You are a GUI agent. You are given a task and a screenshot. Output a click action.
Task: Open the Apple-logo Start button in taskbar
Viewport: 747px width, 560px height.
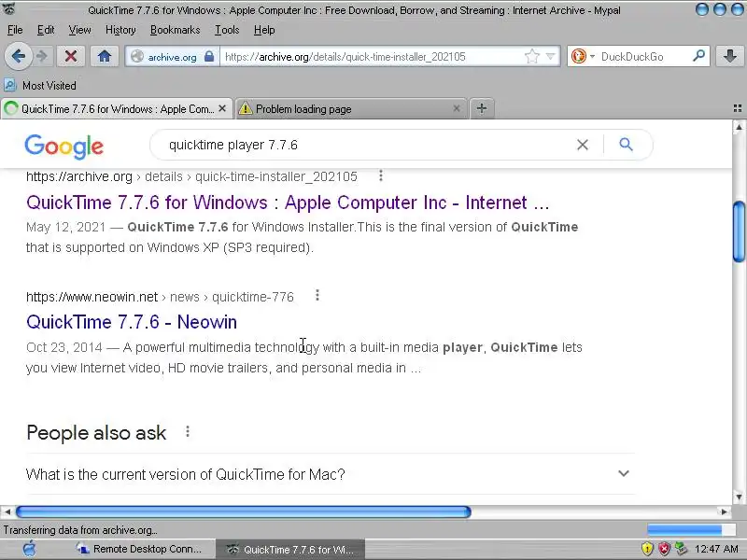[30, 549]
